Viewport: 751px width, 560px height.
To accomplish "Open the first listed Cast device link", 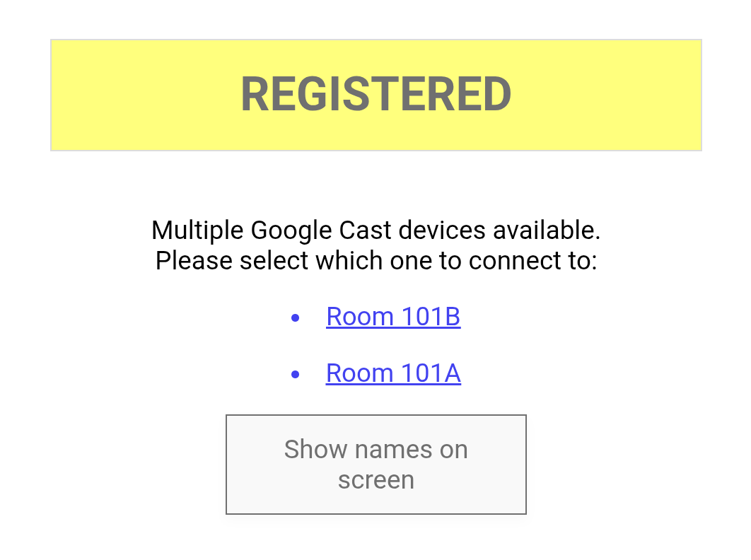I will point(393,317).
